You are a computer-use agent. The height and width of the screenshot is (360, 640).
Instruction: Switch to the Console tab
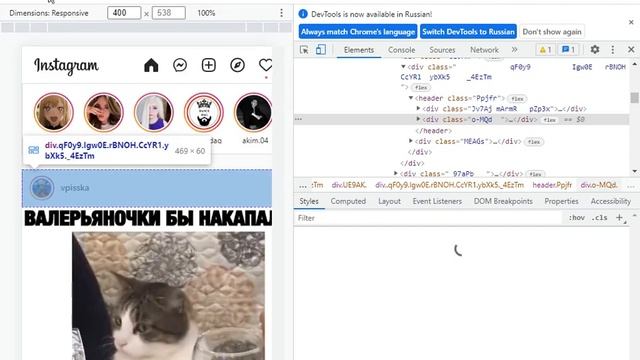(402, 50)
